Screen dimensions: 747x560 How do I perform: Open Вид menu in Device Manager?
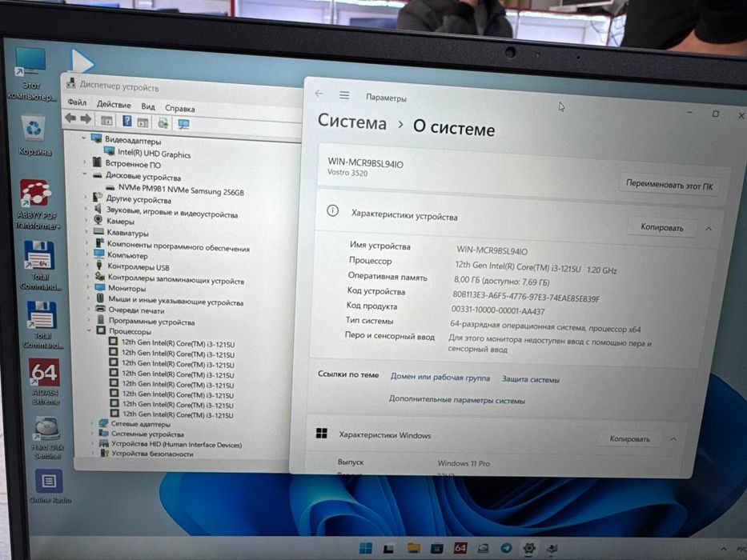coord(147,106)
